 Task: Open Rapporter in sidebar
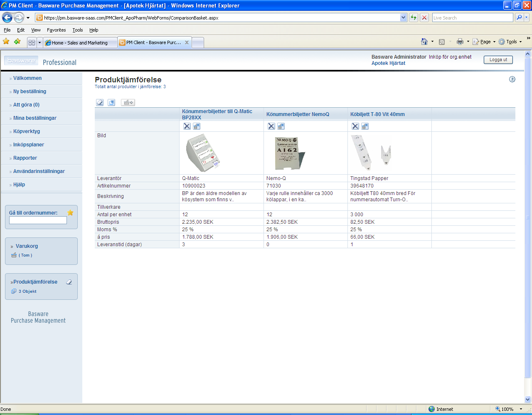[25, 158]
